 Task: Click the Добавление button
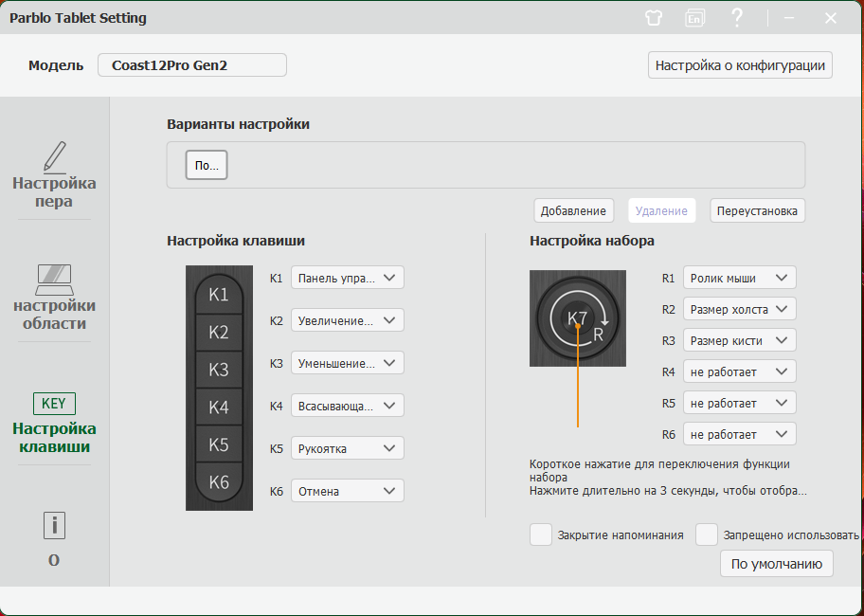point(572,210)
